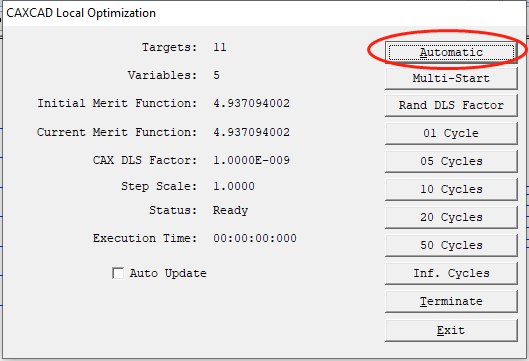Click the Variables value 5
The height and width of the screenshot is (361, 529).
click(216, 75)
